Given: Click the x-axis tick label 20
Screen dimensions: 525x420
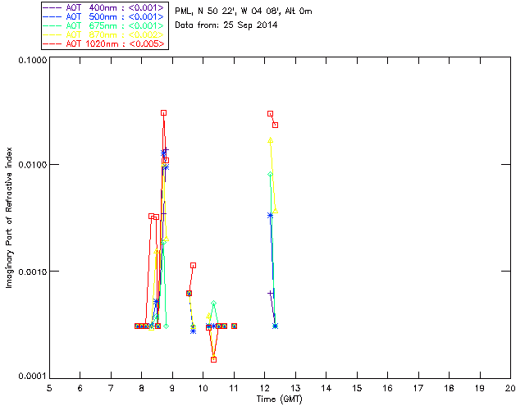Looking at the screenshot, I should (x=510, y=388).
